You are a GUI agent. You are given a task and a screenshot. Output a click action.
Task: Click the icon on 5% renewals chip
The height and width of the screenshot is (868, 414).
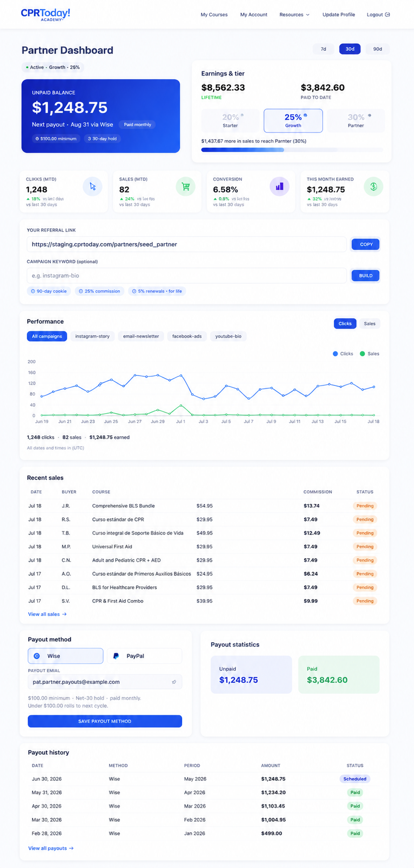pyautogui.click(x=134, y=291)
